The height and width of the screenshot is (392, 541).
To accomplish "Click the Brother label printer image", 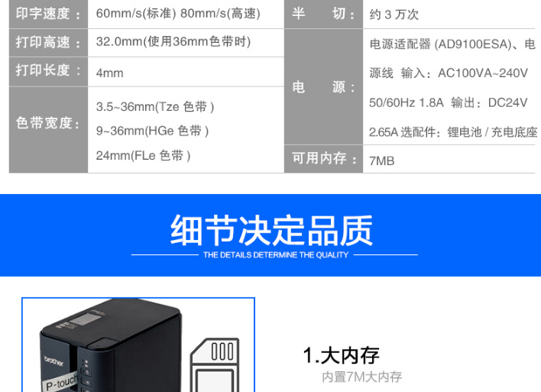I will (x=111, y=345).
